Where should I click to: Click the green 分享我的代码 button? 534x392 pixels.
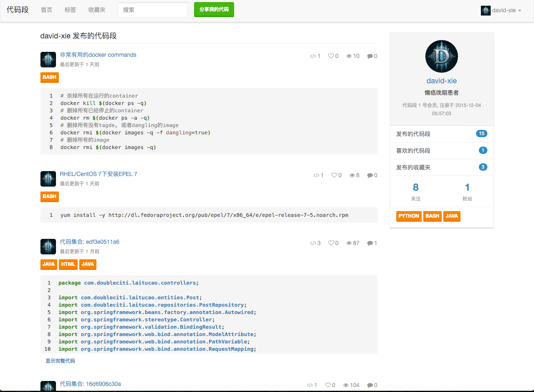click(214, 9)
